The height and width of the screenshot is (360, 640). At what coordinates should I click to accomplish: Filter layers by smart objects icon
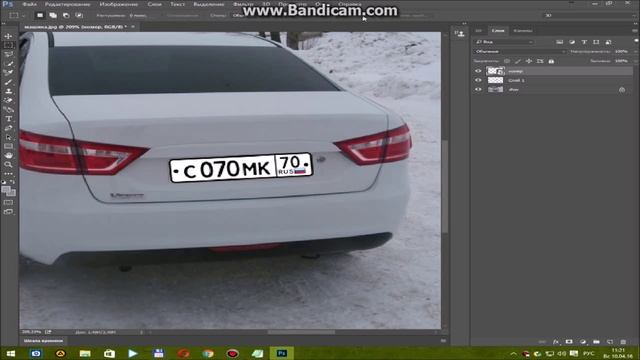609,42
